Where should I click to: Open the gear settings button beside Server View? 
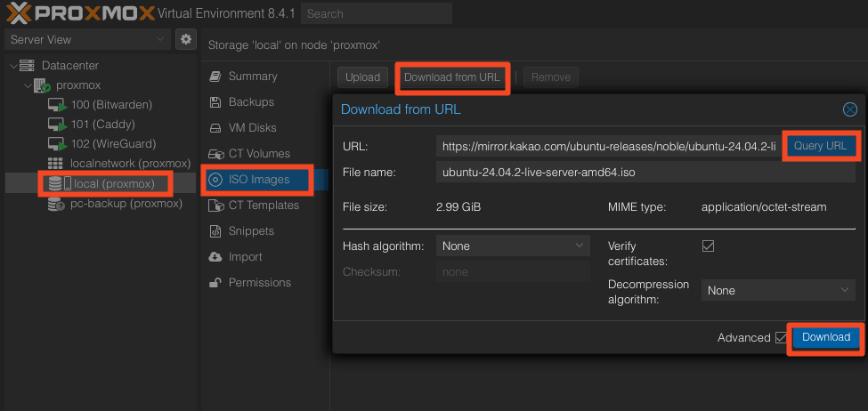coord(186,39)
